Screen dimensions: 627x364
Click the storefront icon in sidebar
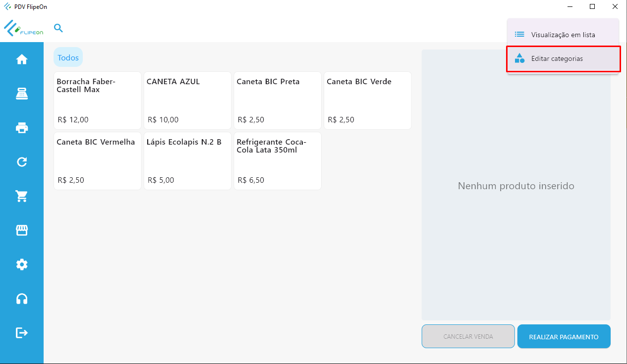click(x=22, y=230)
